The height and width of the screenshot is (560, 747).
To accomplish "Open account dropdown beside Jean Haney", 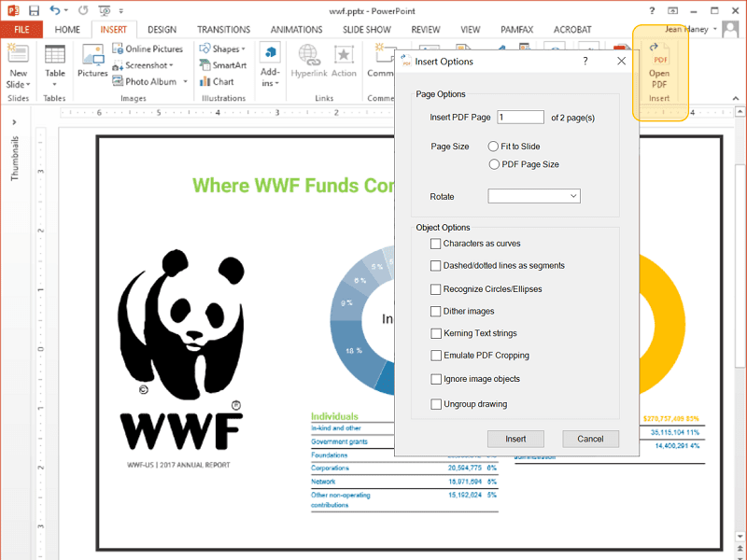I will coord(715,29).
